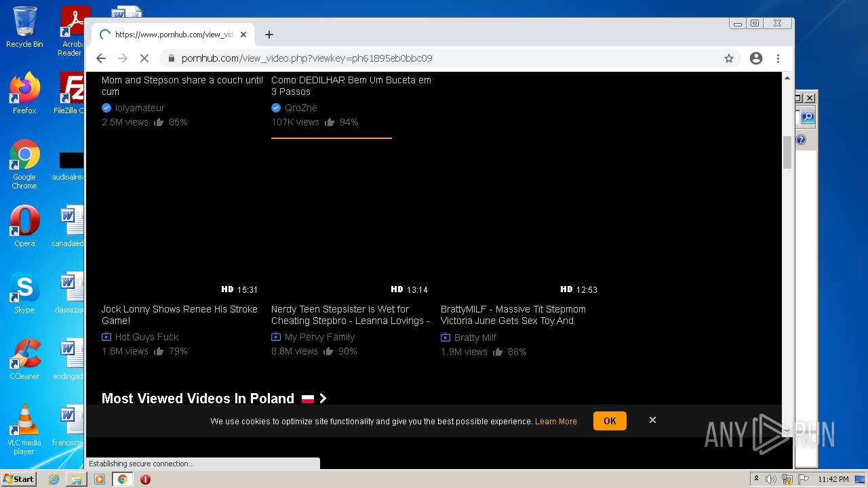Open a new tab with the plus button
868x488 pixels.
pos(269,35)
